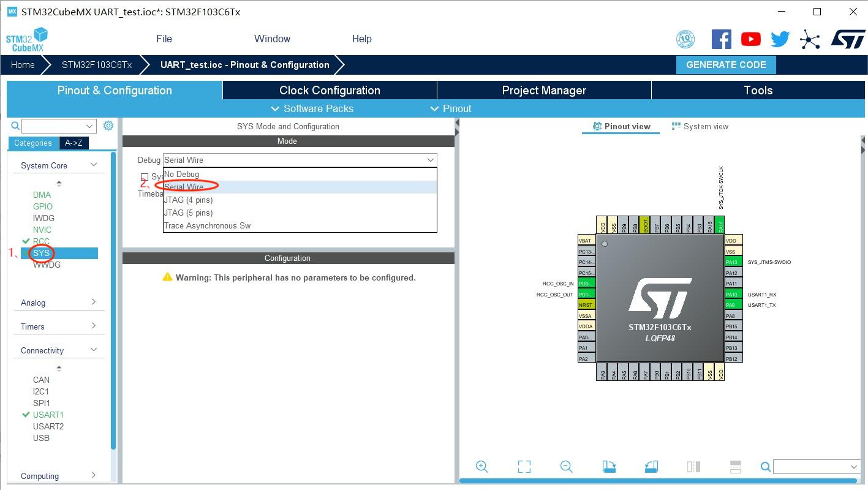Image resolution: width=868 pixels, height=490 pixels.
Task: Click the NRST pin on the chip
Action: click(x=587, y=305)
